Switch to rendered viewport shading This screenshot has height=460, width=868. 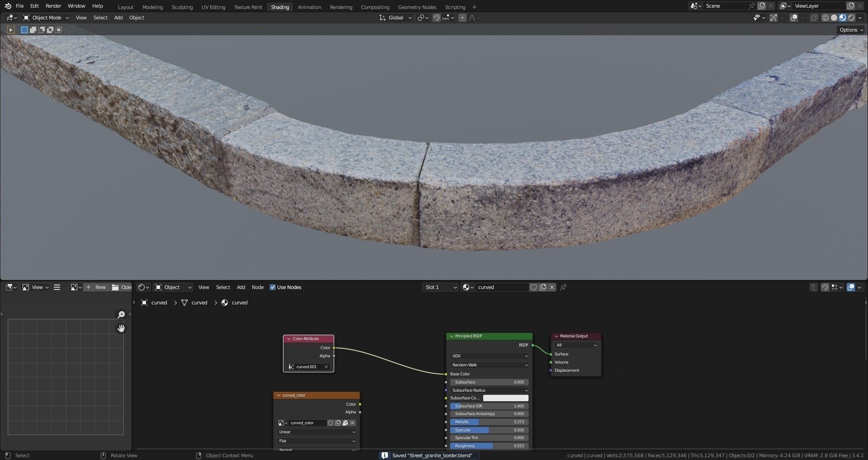pos(851,18)
